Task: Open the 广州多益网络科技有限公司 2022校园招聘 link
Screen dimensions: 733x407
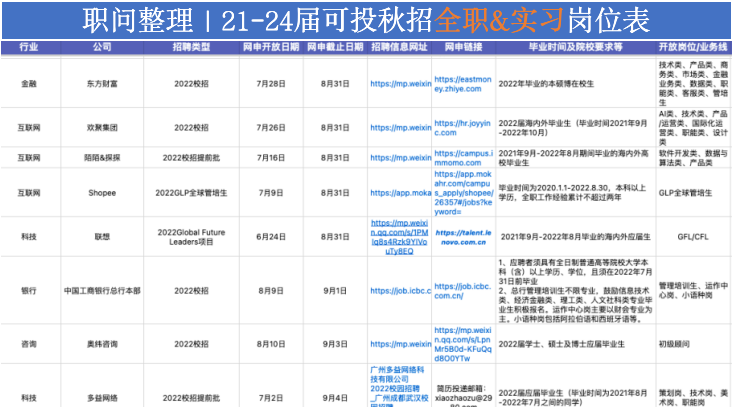Action: [x=399, y=386]
